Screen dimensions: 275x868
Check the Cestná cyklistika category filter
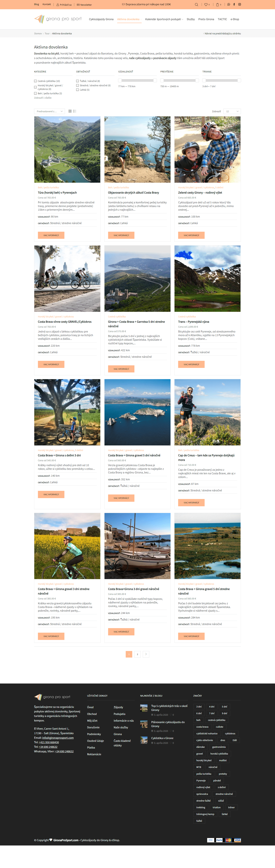[35, 81]
